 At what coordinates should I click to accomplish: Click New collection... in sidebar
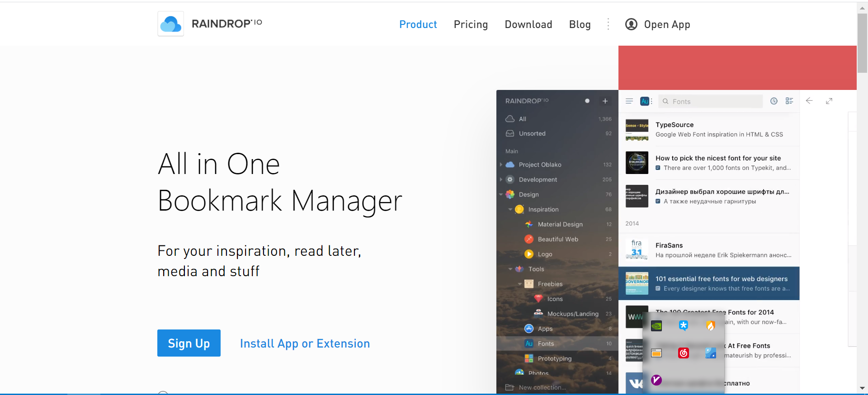[542, 387]
